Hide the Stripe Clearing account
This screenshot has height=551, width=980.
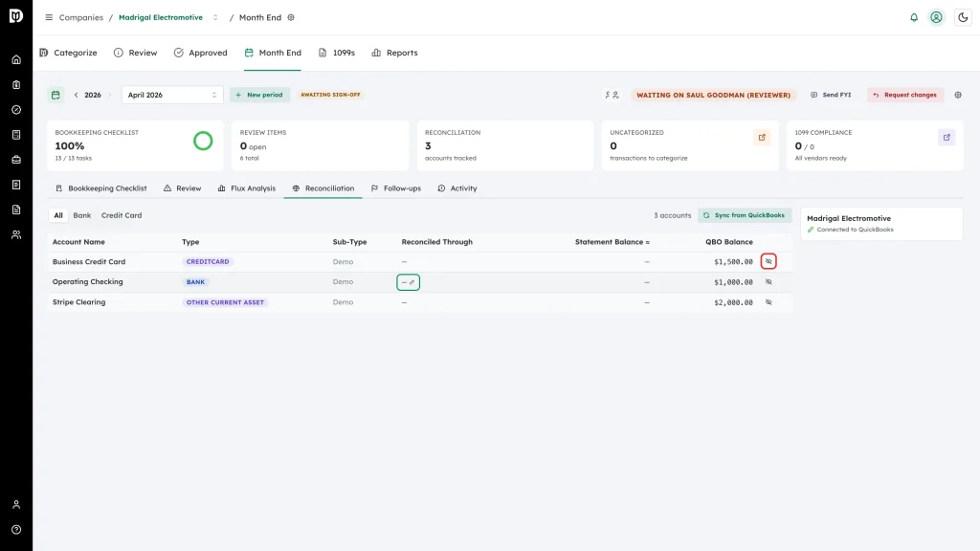[768, 302]
